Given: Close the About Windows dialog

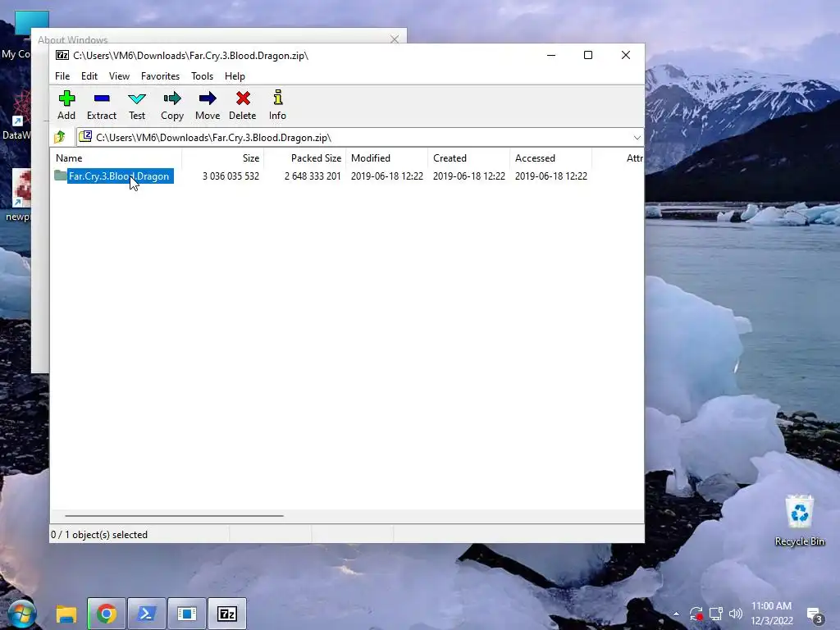Looking at the screenshot, I should [x=395, y=39].
